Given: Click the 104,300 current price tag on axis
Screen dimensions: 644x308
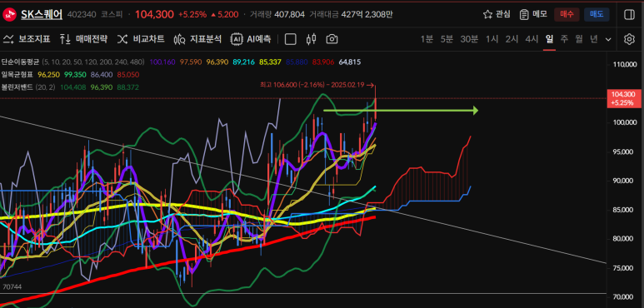Looking at the screenshot, I should click(x=623, y=98).
